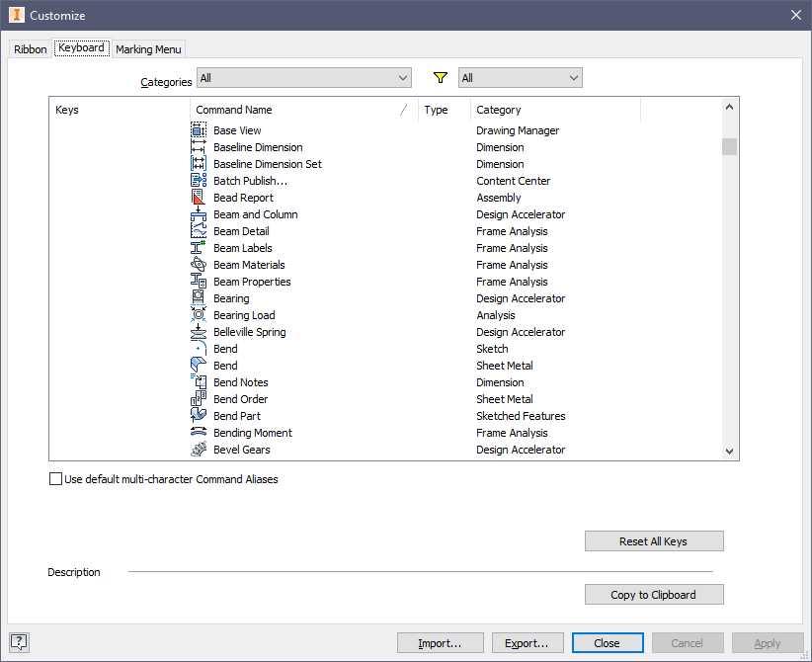Click the Bearing generator icon

pos(199,297)
